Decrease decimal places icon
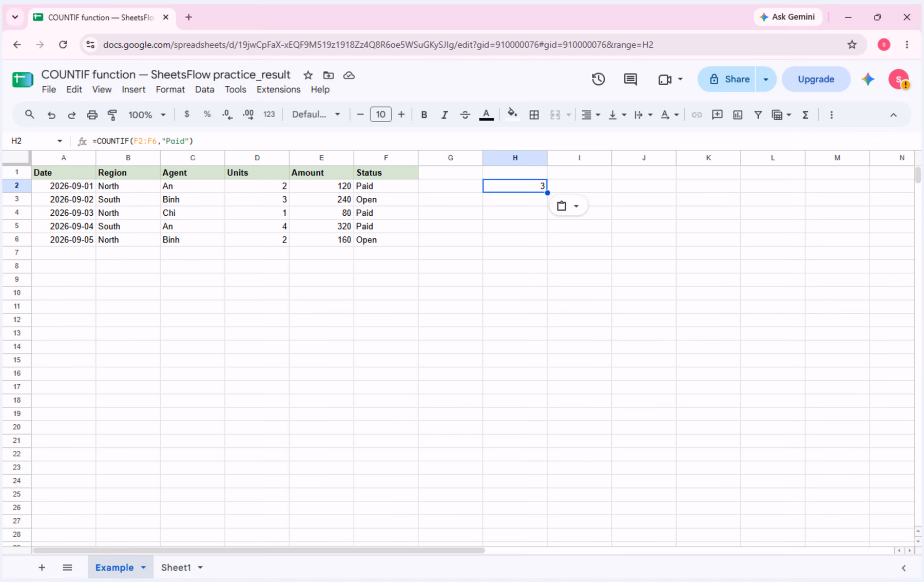The width and height of the screenshot is (924, 582). tap(227, 115)
